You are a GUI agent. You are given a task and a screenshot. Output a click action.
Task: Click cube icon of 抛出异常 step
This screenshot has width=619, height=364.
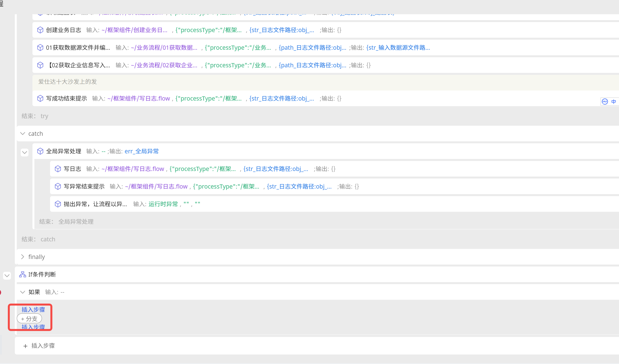(58, 204)
